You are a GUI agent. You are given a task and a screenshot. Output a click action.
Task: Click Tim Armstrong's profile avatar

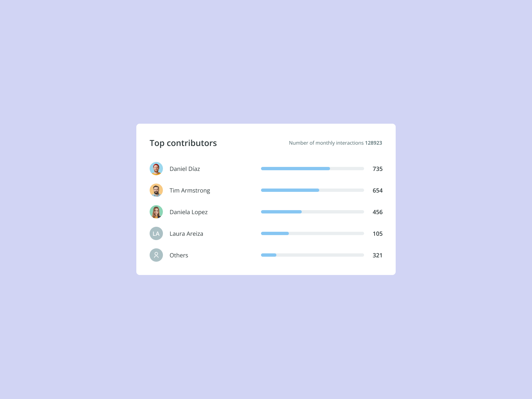156,190
